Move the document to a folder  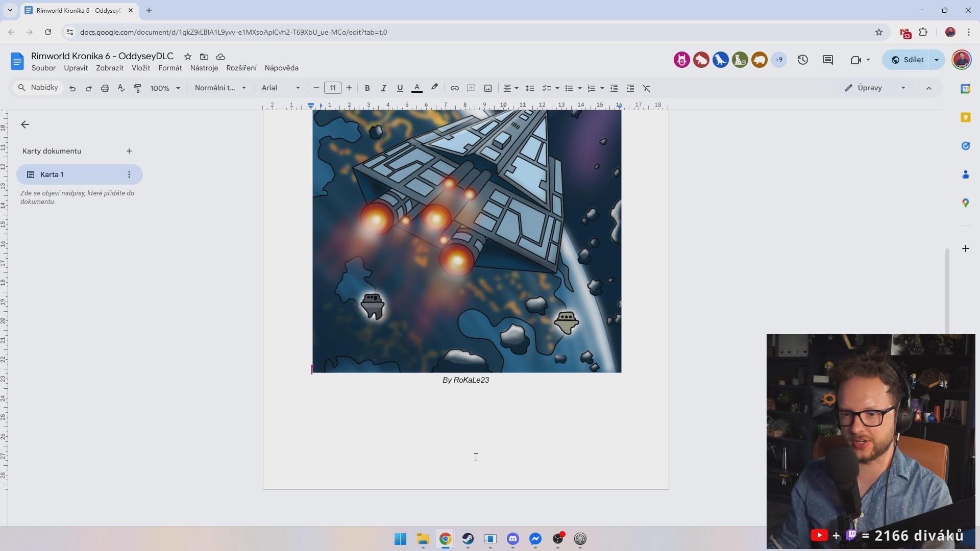coord(204,57)
